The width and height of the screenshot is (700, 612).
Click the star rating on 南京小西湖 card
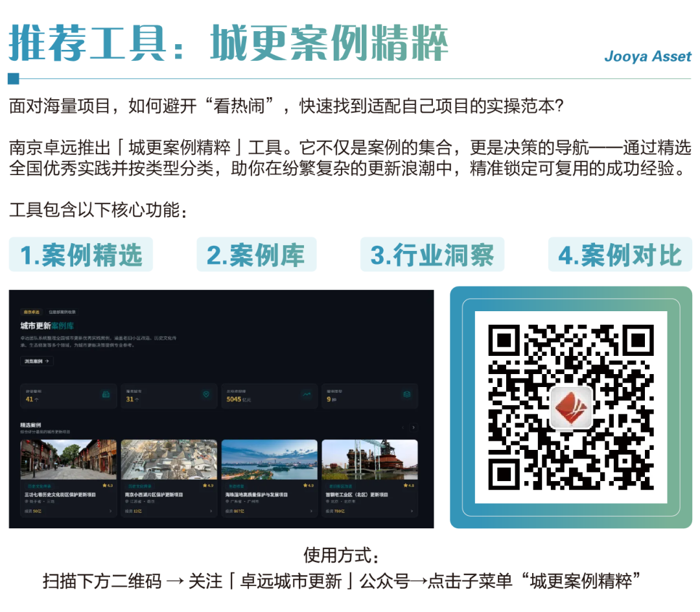point(208,485)
